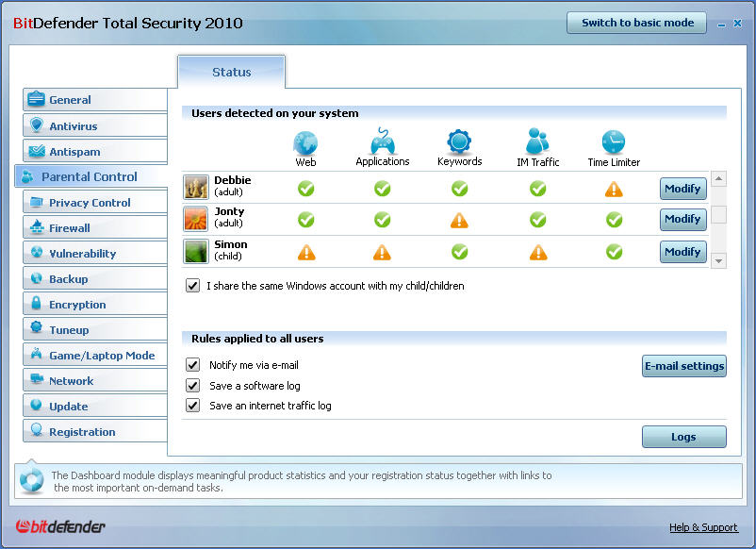The image size is (756, 549).
Task: Click Simon's Time Limiter green check icon
Action: click(x=614, y=251)
